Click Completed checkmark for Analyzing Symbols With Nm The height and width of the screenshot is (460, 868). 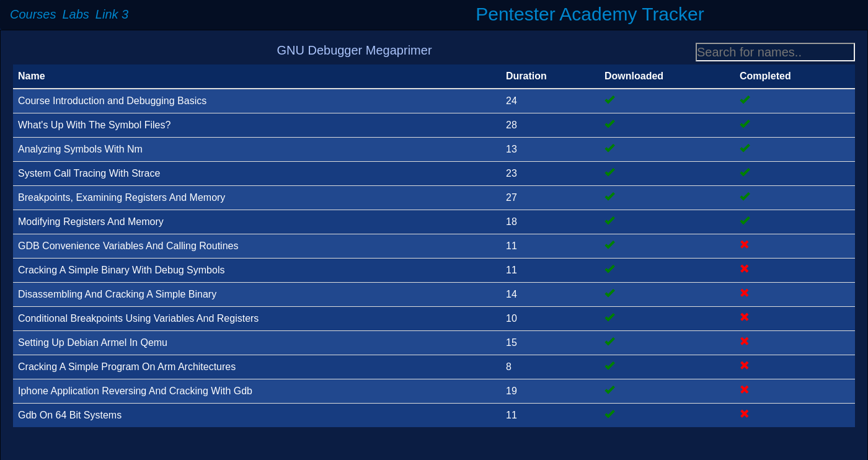pos(745,148)
